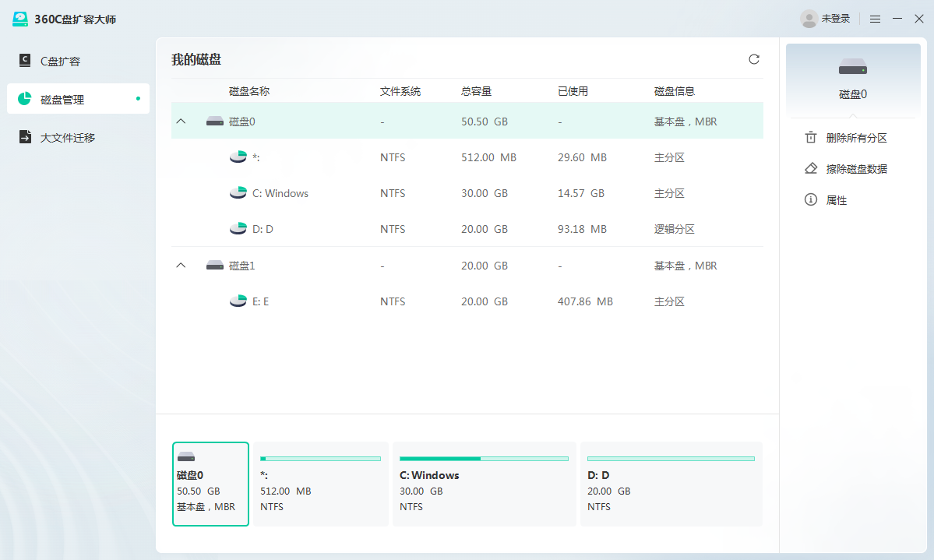Select the 磁盘0 card in bottom disk map

click(x=210, y=484)
